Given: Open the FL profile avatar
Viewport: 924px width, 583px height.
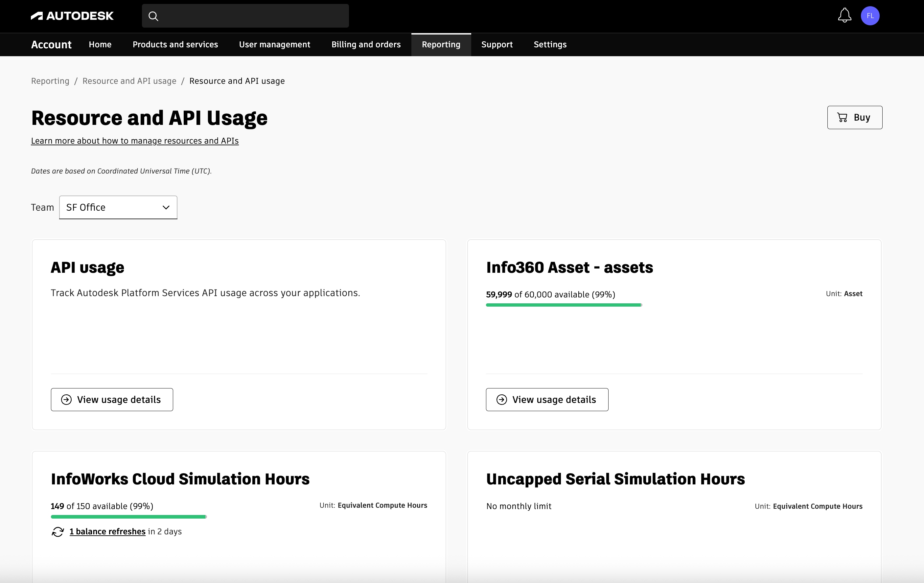Looking at the screenshot, I should pyautogui.click(x=870, y=16).
